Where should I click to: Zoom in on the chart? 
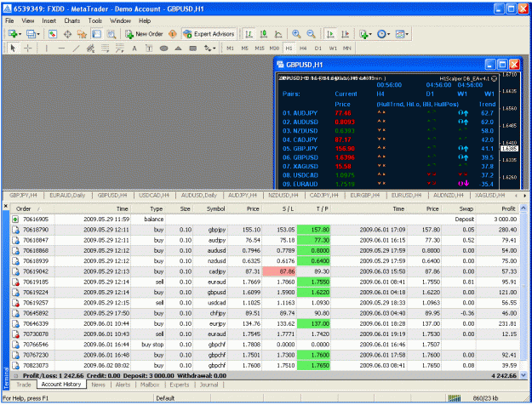coord(296,34)
